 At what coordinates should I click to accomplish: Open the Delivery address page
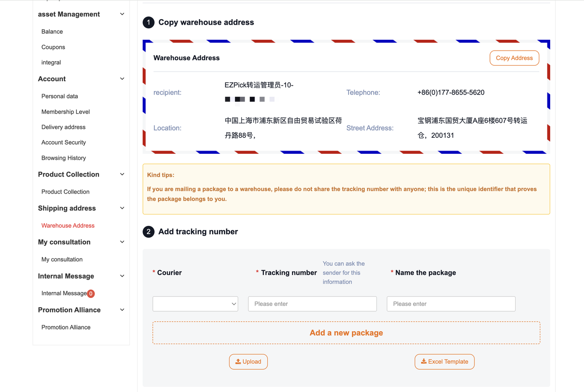(63, 127)
